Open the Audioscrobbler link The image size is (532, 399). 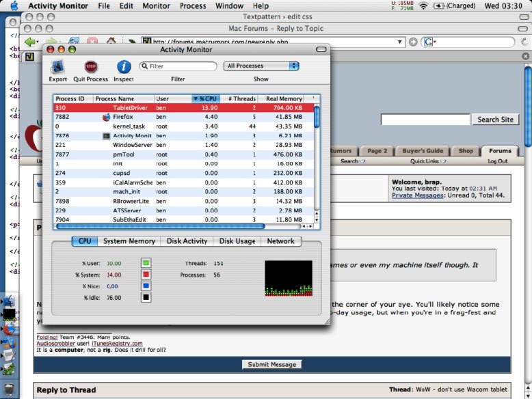click(55, 344)
